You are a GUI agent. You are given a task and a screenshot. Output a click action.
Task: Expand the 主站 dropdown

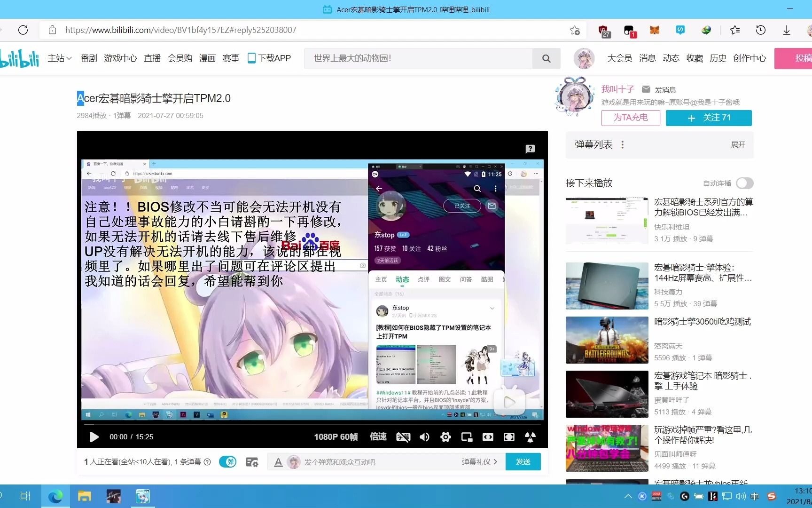(60, 58)
